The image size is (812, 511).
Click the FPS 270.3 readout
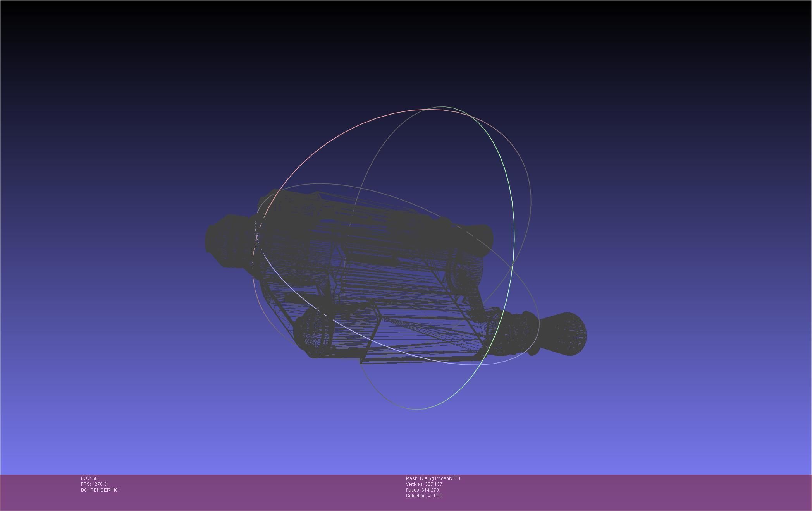click(94, 484)
